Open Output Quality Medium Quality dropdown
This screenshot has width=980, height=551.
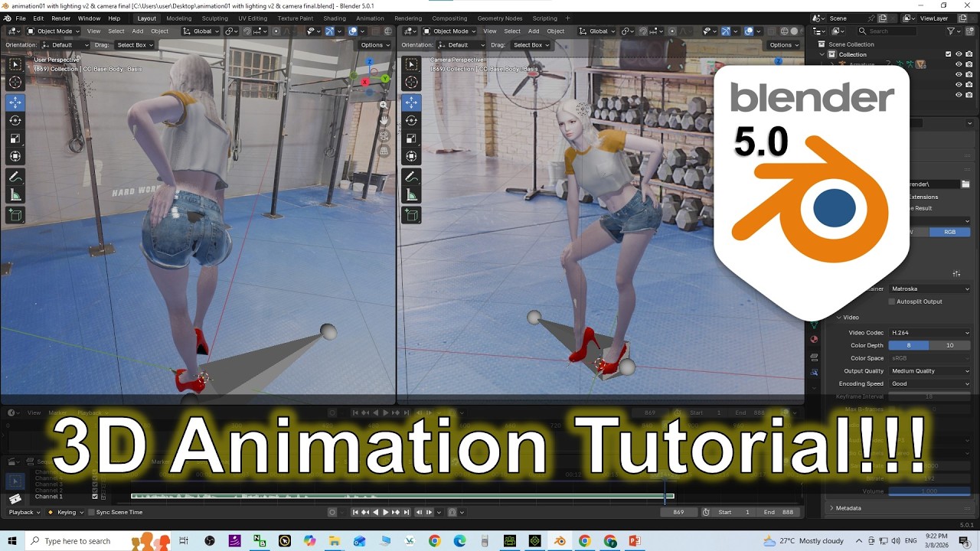pyautogui.click(x=929, y=371)
